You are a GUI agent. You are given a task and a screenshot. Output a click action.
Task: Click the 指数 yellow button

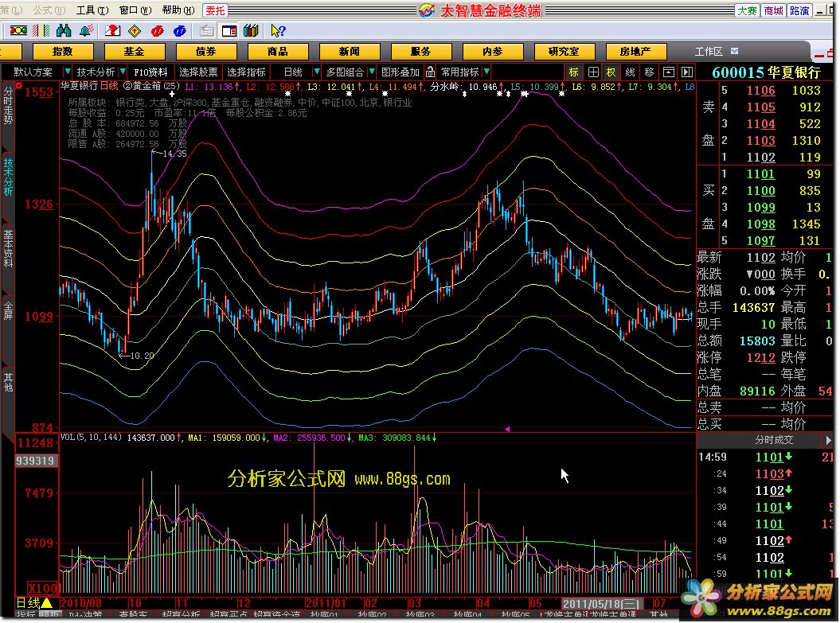point(63,52)
